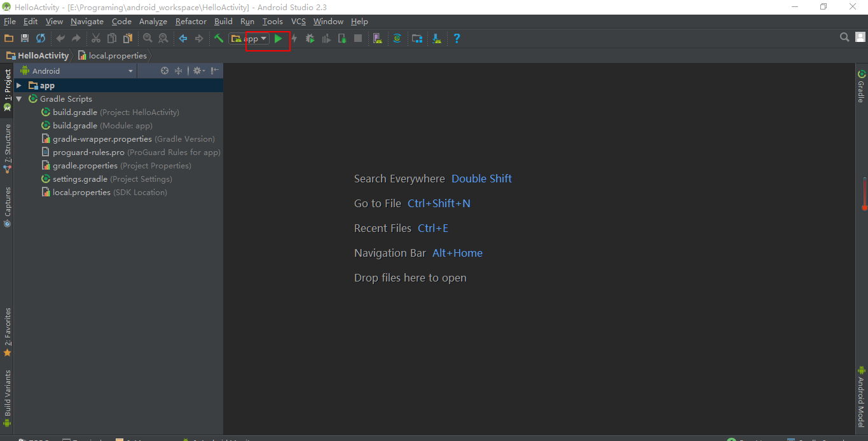
Task: Click the Copy icon in toolbar
Action: (x=112, y=39)
